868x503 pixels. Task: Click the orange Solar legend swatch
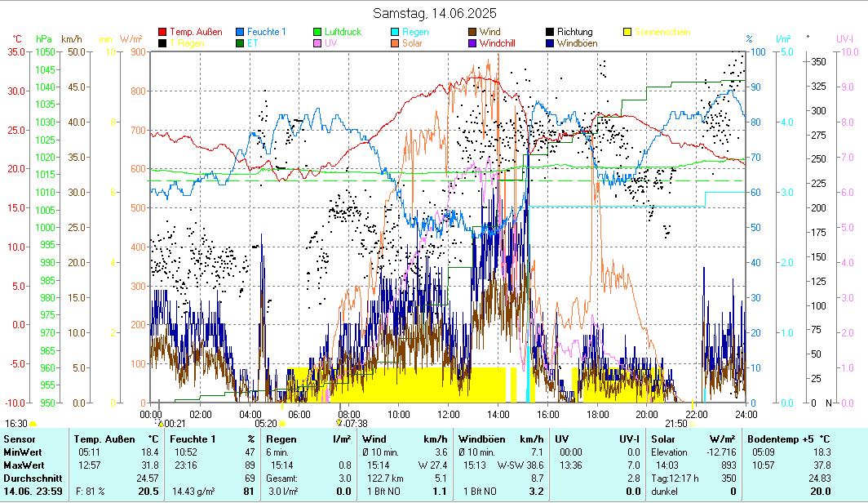(396, 43)
